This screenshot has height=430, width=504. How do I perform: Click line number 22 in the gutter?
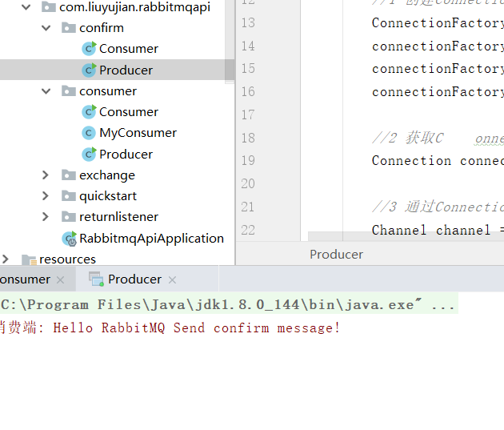(248, 231)
